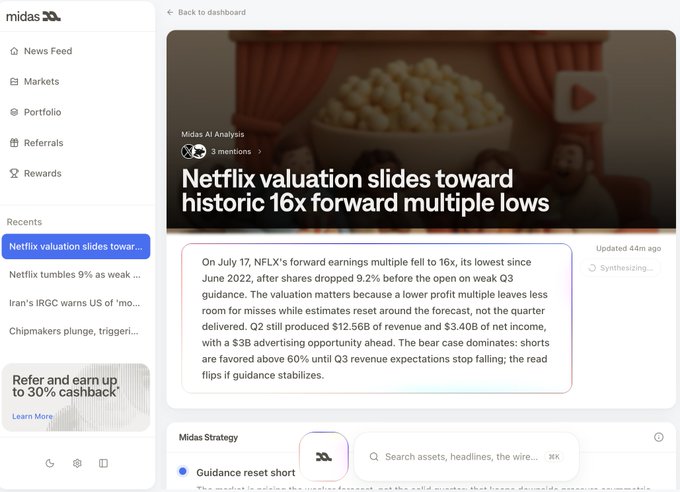The height and width of the screenshot is (492, 680).
Task: Open recent 'Netflix tumbles 9% as weak ...'
Action: 75,275
